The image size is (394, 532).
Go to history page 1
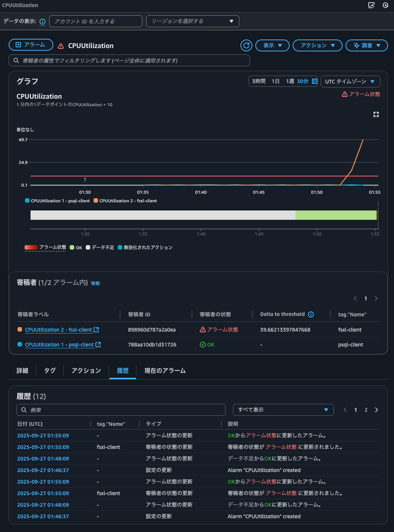(356, 410)
